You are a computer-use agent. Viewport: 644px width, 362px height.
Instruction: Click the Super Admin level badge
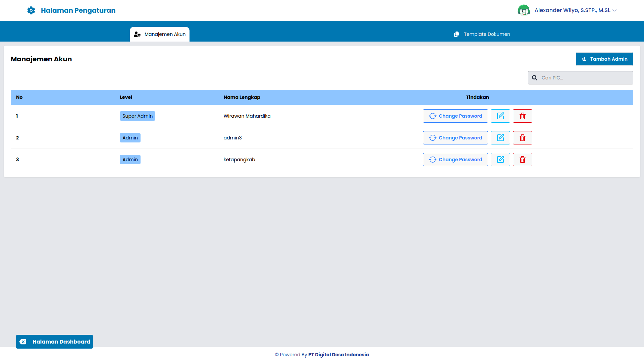[x=137, y=116]
